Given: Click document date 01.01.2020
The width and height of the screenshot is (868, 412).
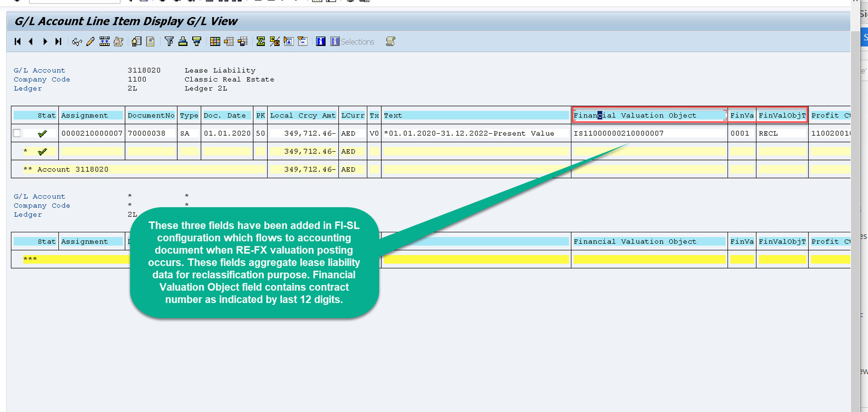Looking at the screenshot, I should pos(227,133).
